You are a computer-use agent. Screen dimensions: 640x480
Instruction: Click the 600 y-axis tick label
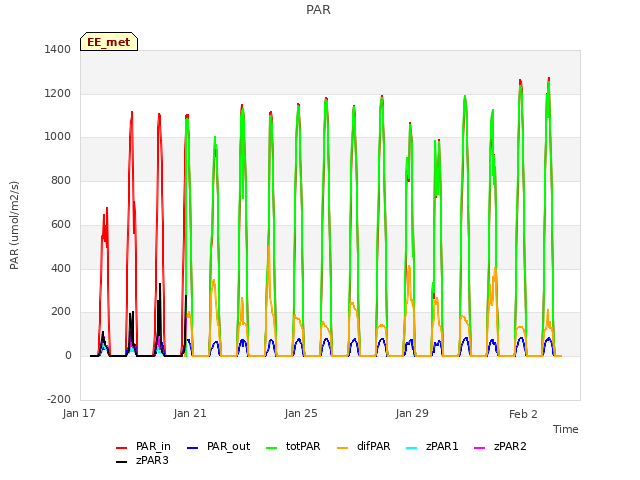coord(61,224)
